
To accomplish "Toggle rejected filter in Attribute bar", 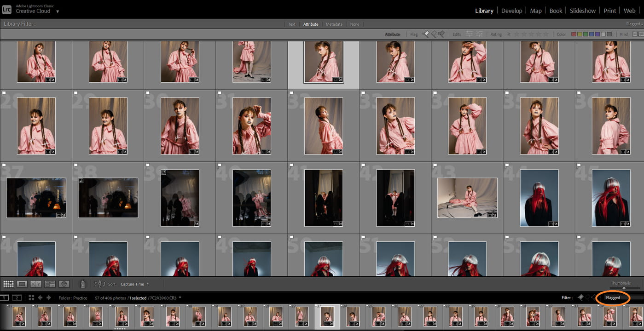I will [441, 34].
